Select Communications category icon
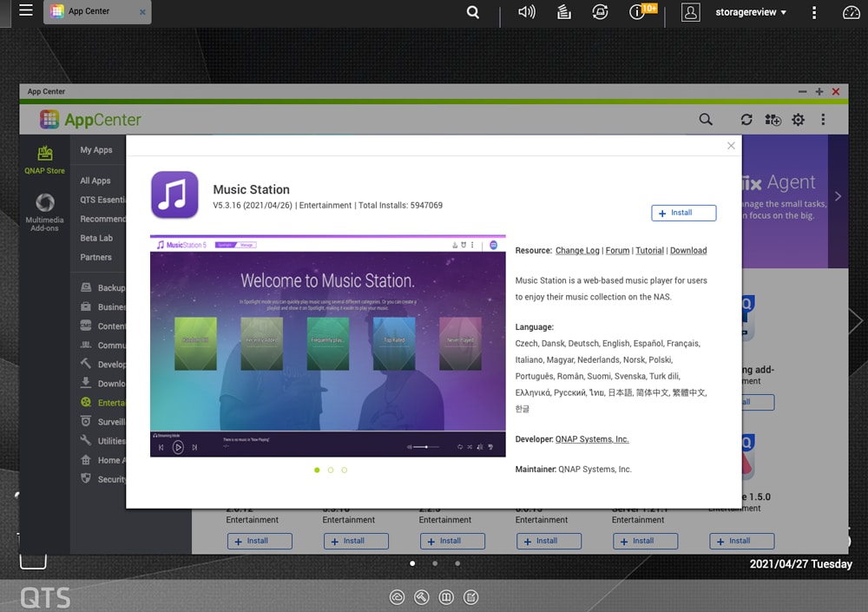This screenshot has height=612, width=868. (x=86, y=345)
